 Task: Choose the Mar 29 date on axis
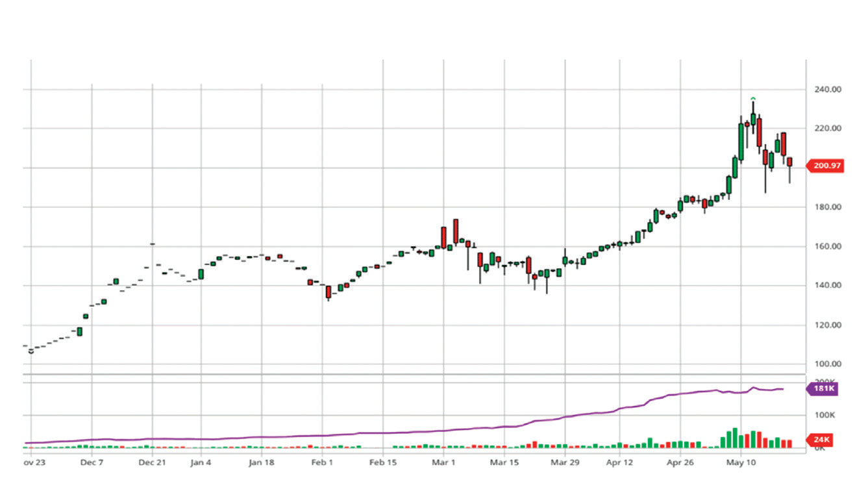click(565, 463)
